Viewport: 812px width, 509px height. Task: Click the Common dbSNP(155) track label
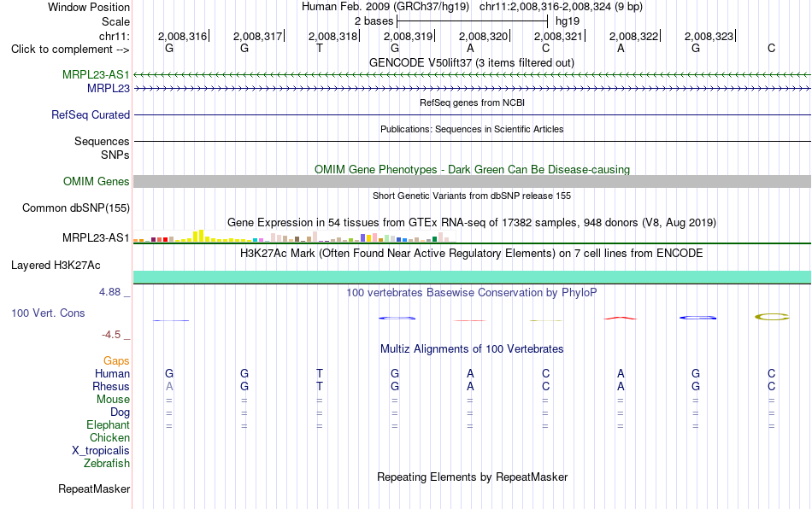[x=75, y=208]
